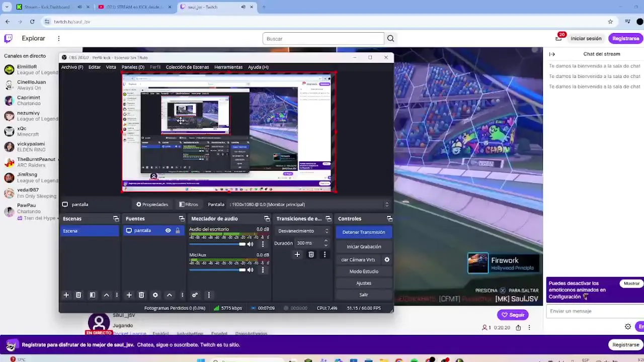Set Mic/Aux volume slider
Screen dimensions: 644x362
point(217,270)
